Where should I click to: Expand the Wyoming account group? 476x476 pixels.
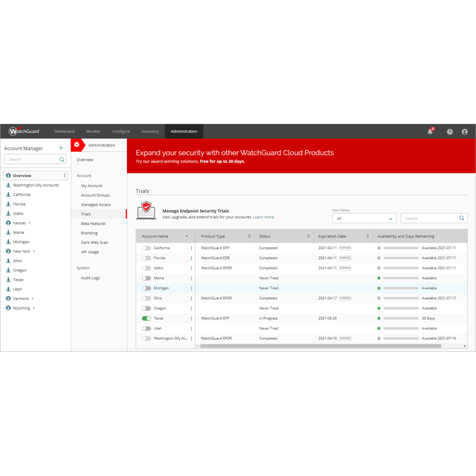pos(34,308)
